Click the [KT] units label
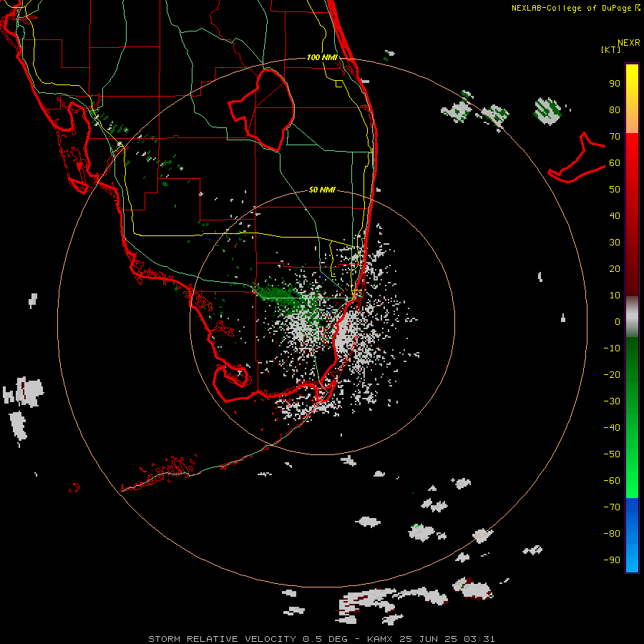Screen dimensions: 644x644 pos(610,49)
